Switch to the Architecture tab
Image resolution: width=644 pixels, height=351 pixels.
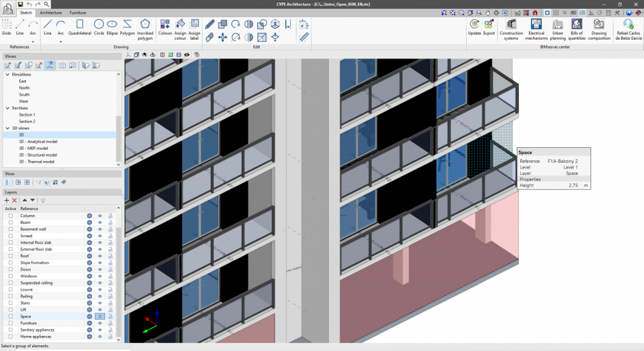(51, 12)
